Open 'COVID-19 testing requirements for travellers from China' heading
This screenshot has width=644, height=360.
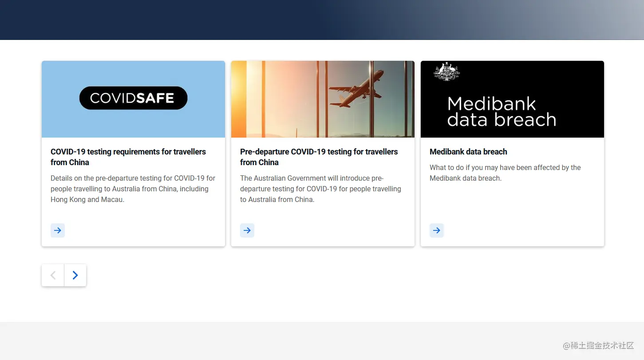point(128,157)
